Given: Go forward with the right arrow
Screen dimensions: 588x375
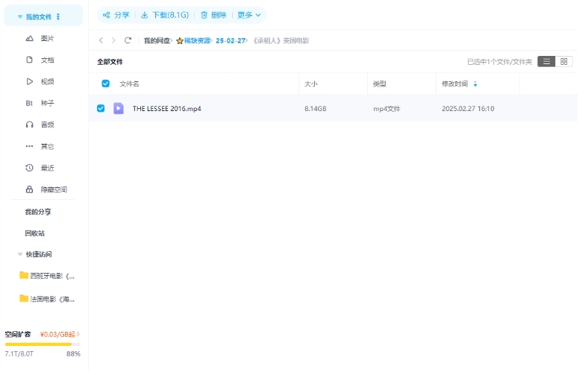Looking at the screenshot, I should [x=113, y=40].
